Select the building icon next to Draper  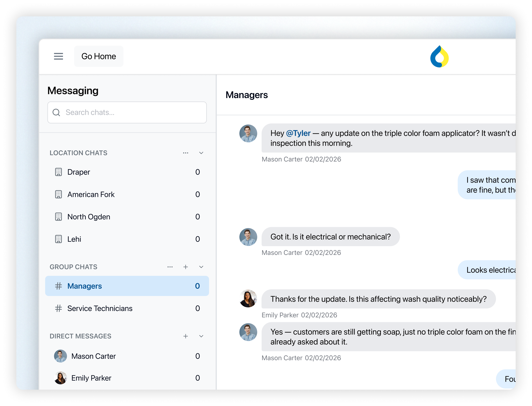[x=58, y=172]
